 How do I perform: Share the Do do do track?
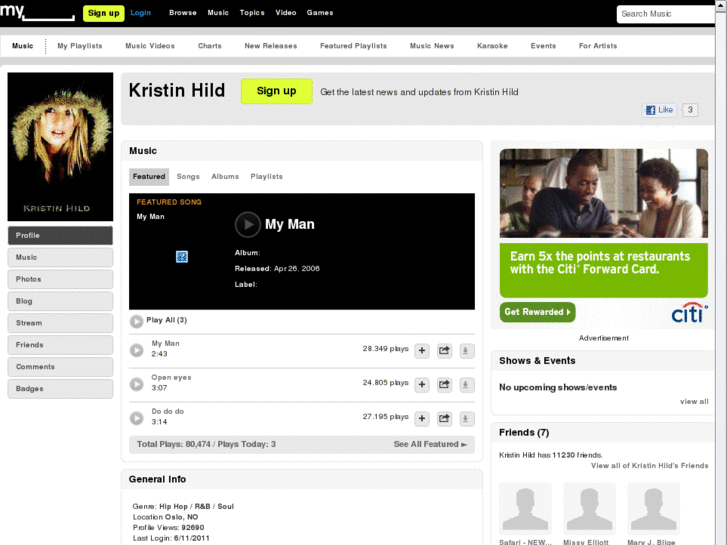(444, 418)
